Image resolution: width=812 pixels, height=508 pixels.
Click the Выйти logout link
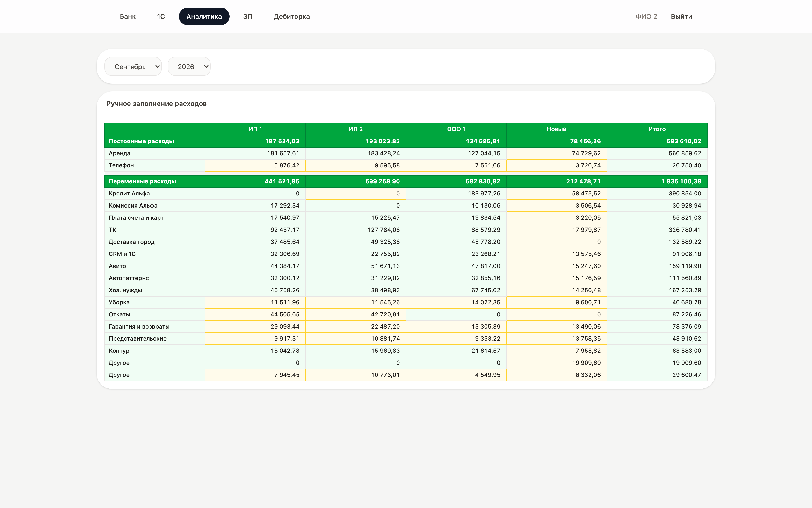click(681, 16)
